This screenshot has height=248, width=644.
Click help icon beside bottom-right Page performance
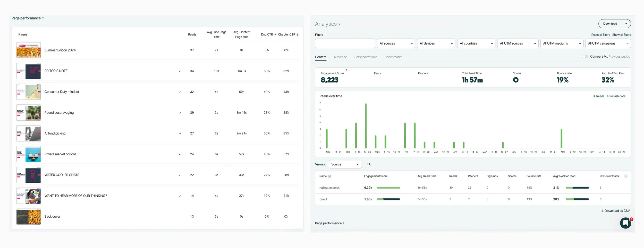(x=344, y=224)
